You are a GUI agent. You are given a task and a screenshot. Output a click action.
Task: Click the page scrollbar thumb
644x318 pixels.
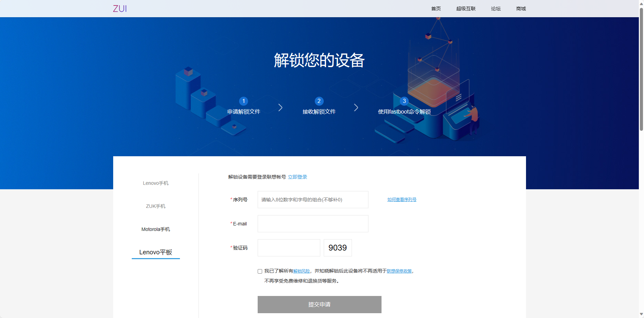tap(641, 69)
